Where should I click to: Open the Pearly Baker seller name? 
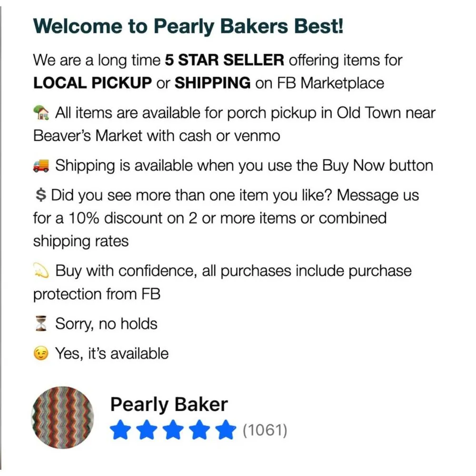(x=169, y=405)
